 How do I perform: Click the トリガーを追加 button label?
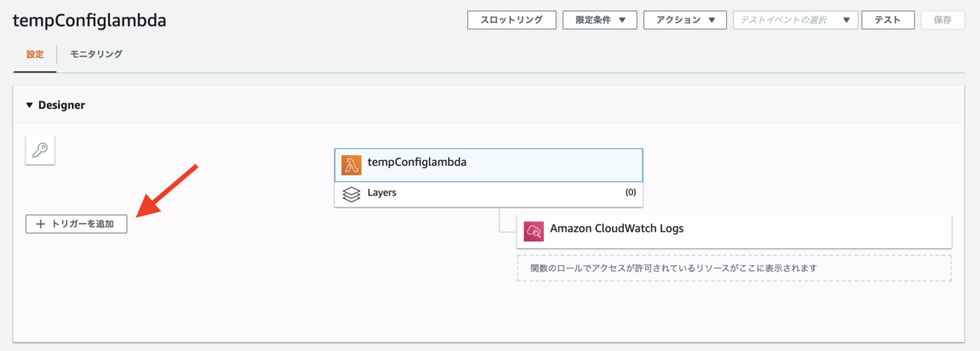(x=82, y=224)
